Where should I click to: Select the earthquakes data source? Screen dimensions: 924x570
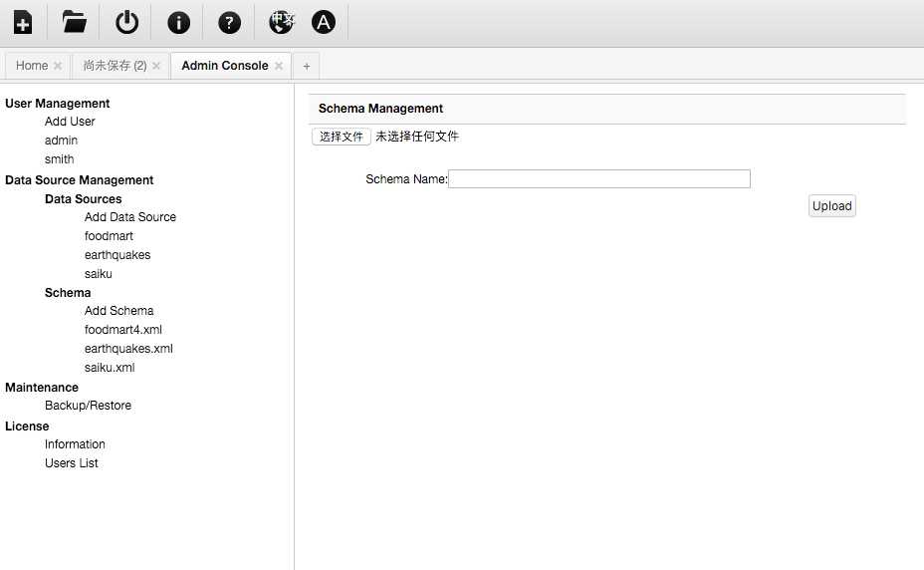tap(117, 255)
